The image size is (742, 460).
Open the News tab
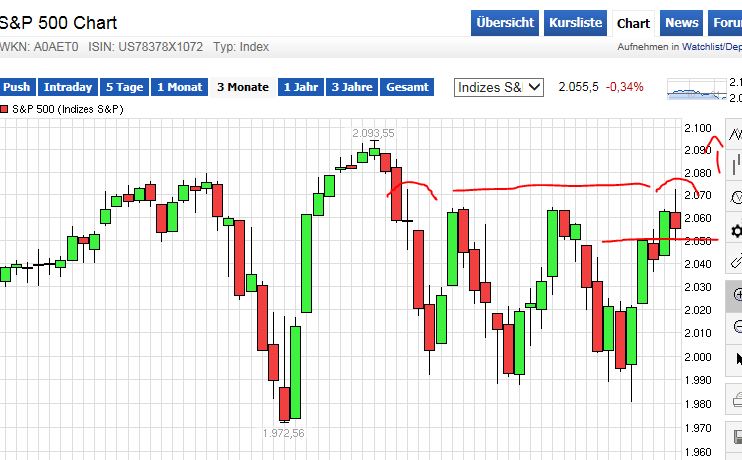pos(681,23)
